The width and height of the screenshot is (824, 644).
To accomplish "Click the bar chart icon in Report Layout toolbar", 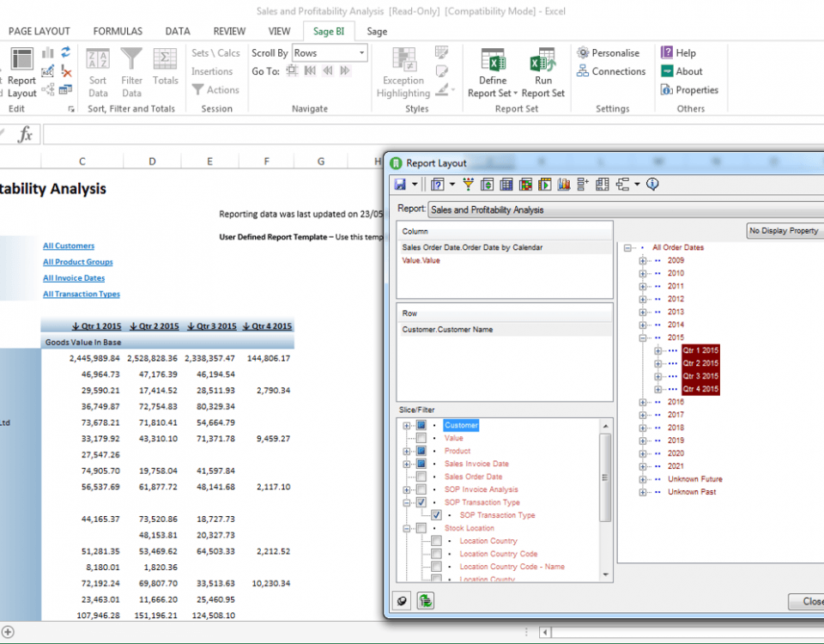I will pos(564,184).
